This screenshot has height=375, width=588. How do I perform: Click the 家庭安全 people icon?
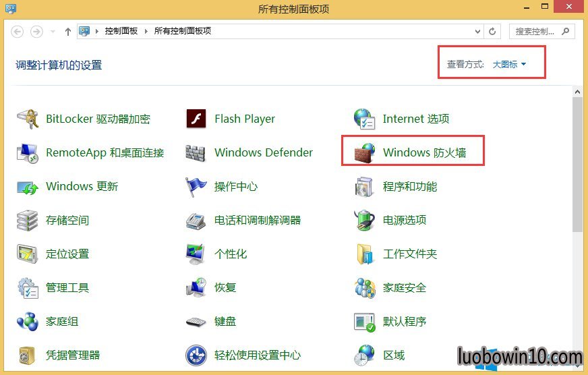(x=365, y=288)
